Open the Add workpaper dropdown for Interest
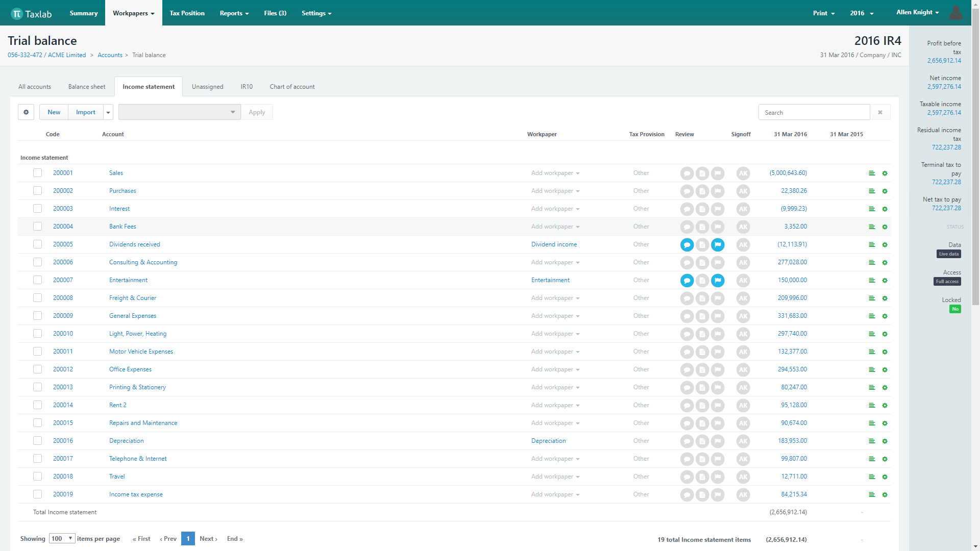The image size is (980, 551). point(555,209)
